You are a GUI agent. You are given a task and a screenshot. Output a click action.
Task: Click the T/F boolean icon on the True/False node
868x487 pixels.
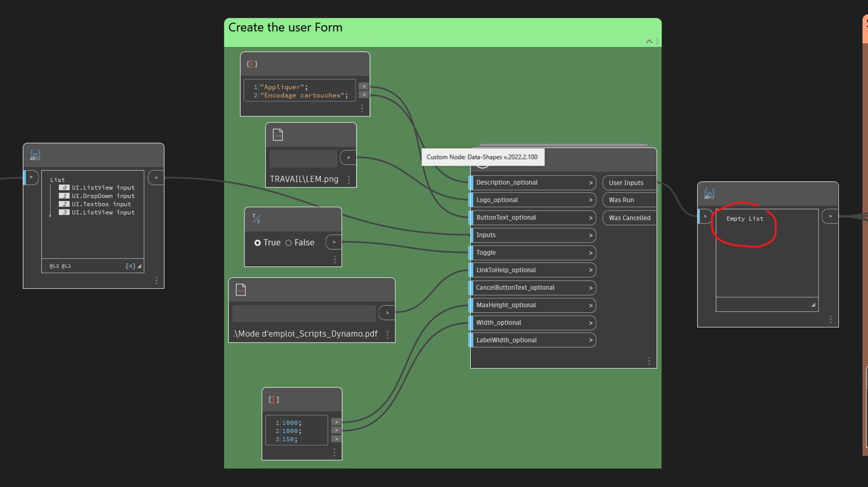tap(256, 219)
